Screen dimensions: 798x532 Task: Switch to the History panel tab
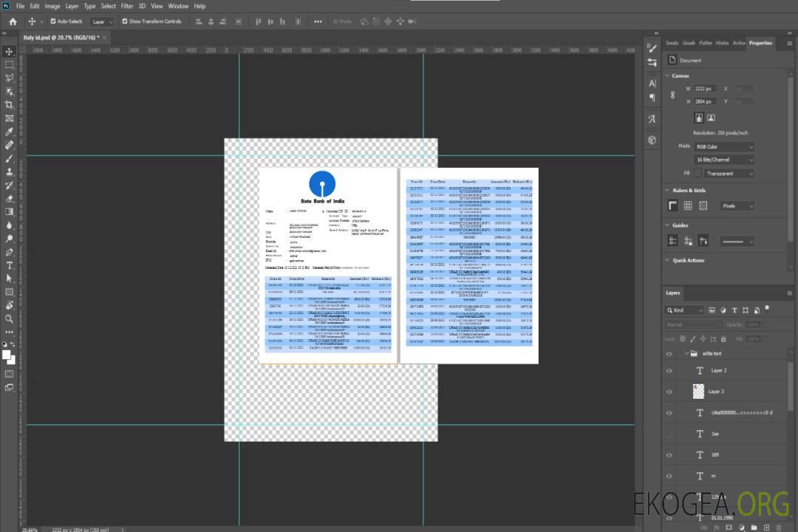coord(722,43)
